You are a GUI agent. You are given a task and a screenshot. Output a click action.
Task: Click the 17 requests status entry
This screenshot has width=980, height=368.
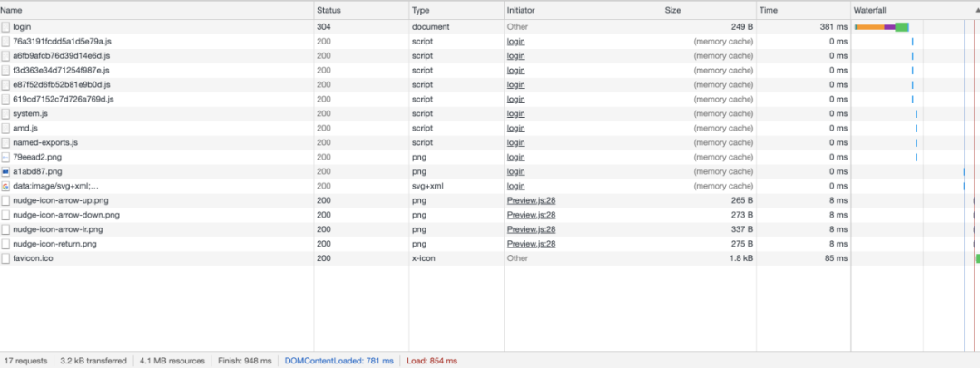[25, 361]
